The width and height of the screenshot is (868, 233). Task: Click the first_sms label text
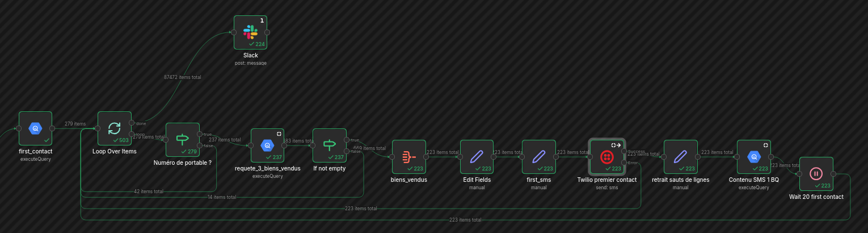tap(539, 180)
